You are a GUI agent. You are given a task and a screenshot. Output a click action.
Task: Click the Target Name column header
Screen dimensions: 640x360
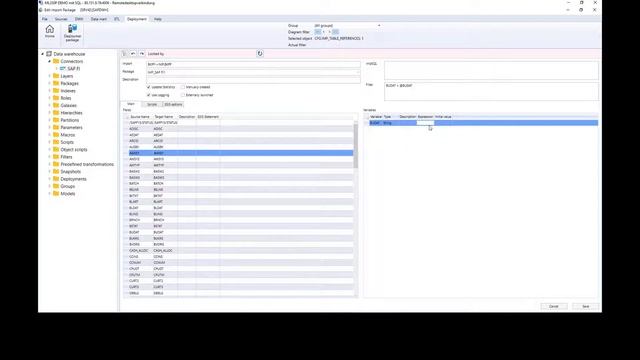[x=164, y=117]
